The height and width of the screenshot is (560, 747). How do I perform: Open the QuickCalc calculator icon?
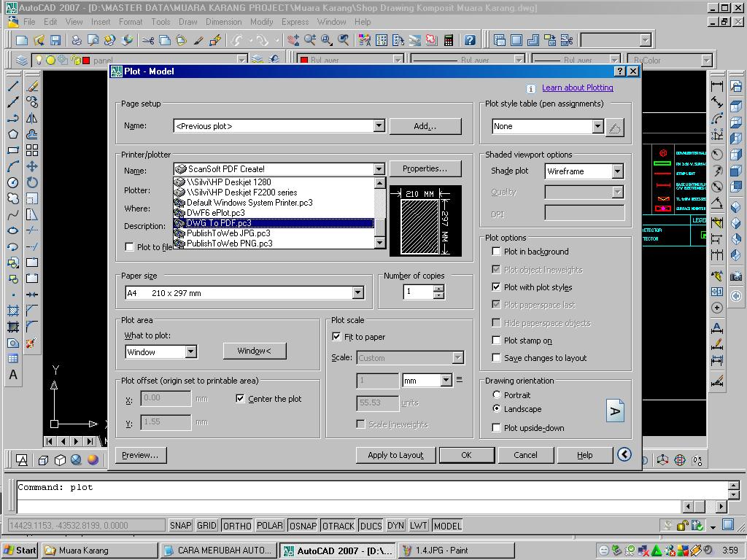click(x=449, y=40)
